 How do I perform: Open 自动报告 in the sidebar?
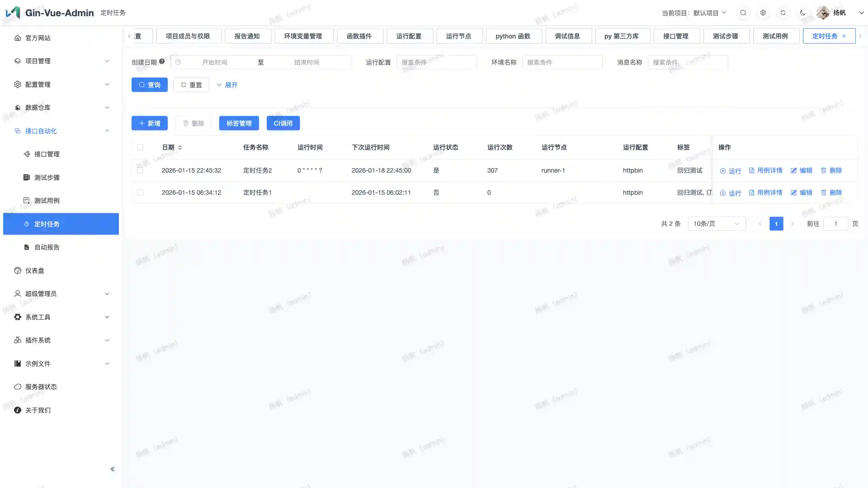[x=47, y=247]
